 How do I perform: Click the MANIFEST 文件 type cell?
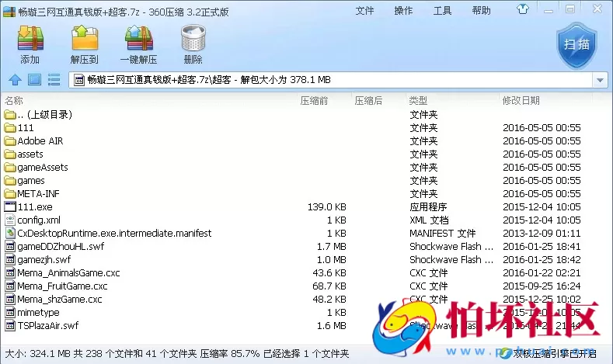coord(443,234)
